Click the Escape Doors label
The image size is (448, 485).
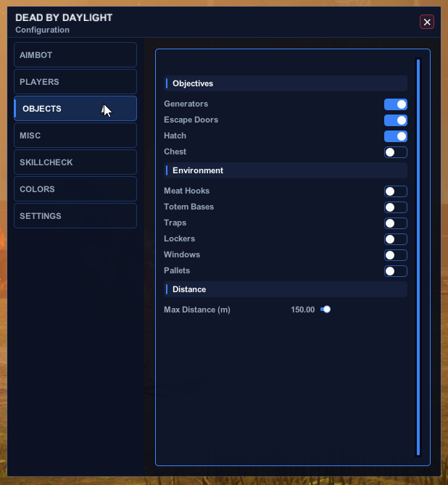pyautogui.click(x=191, y=120)
